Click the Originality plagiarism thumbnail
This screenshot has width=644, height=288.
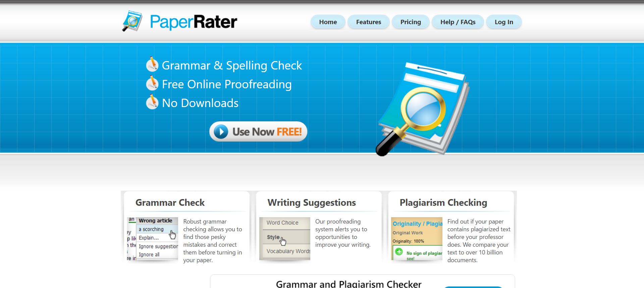417,239
